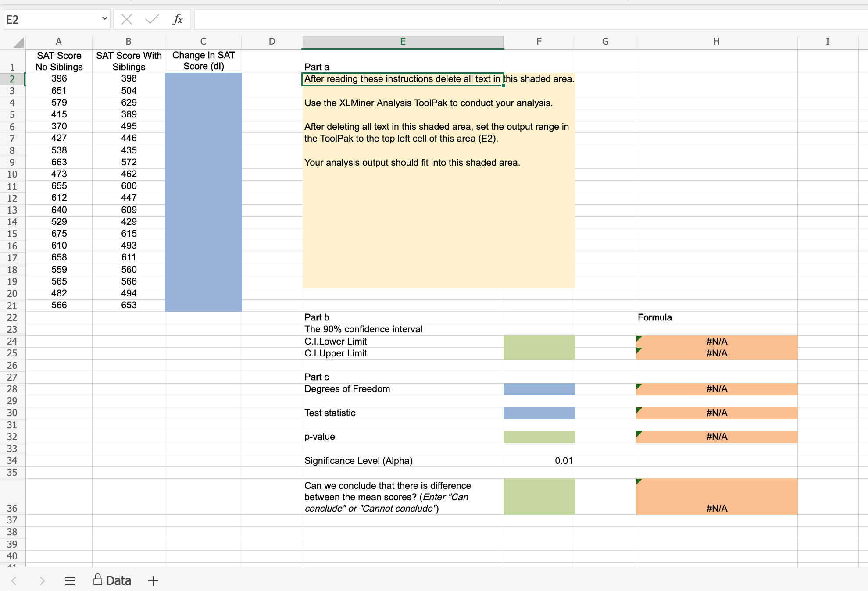The width and height of the screenshot is (868, 591).
Task: Click the Cancel (X) icon in the formula bar
Action: tap(127, 19)
